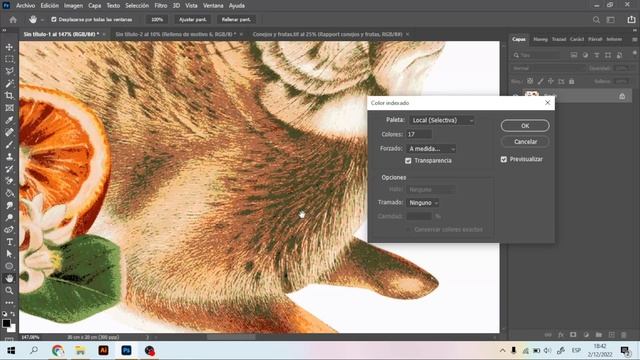
Task: Open the Archivo menu
Action: [x=25, y=6]
